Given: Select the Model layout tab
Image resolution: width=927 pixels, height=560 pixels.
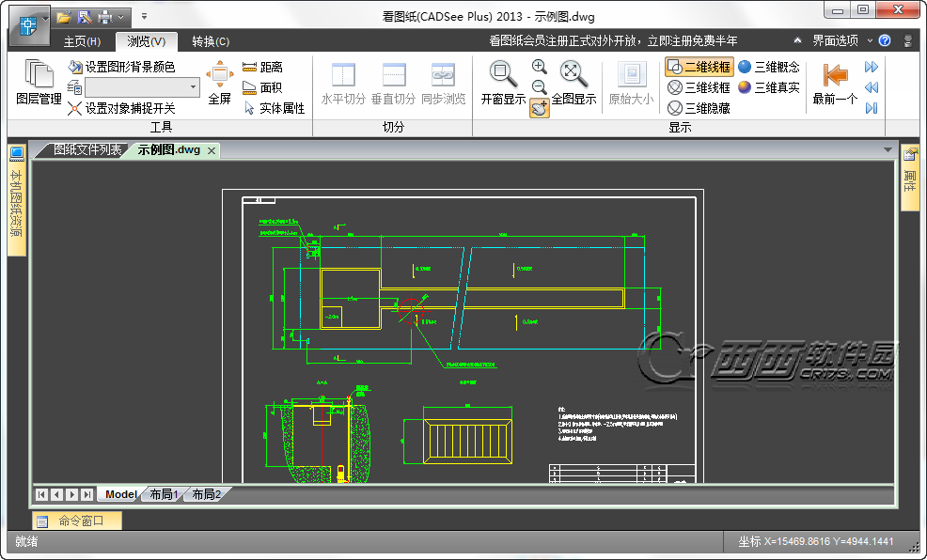Looking at the screenshot, I should tap(121, 494).
